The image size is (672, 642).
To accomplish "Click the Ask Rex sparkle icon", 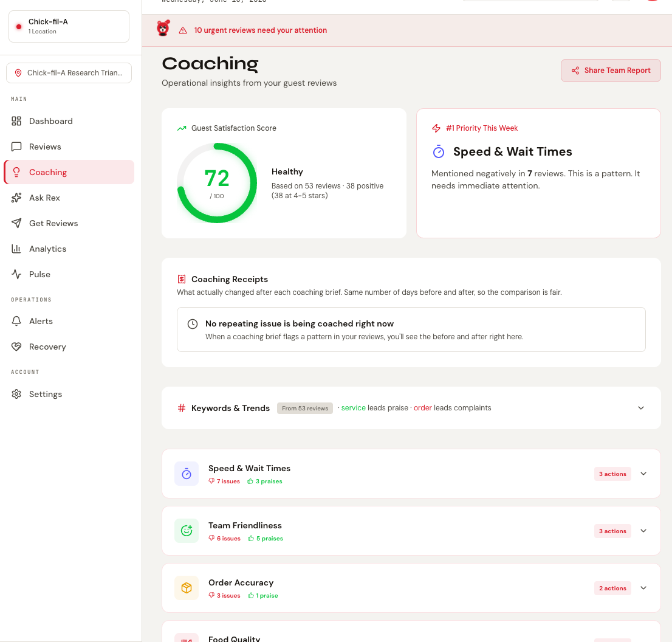I will tap(16, 198).
